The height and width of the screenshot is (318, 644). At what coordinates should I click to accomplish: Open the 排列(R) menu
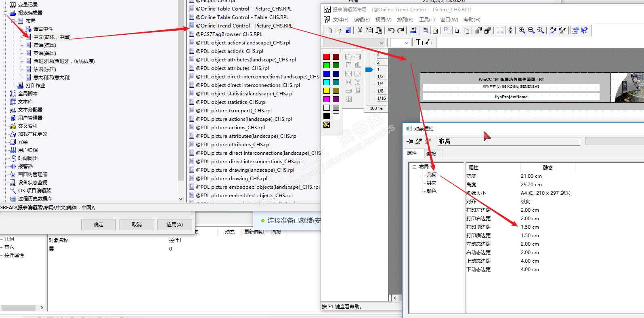(405, 20)
